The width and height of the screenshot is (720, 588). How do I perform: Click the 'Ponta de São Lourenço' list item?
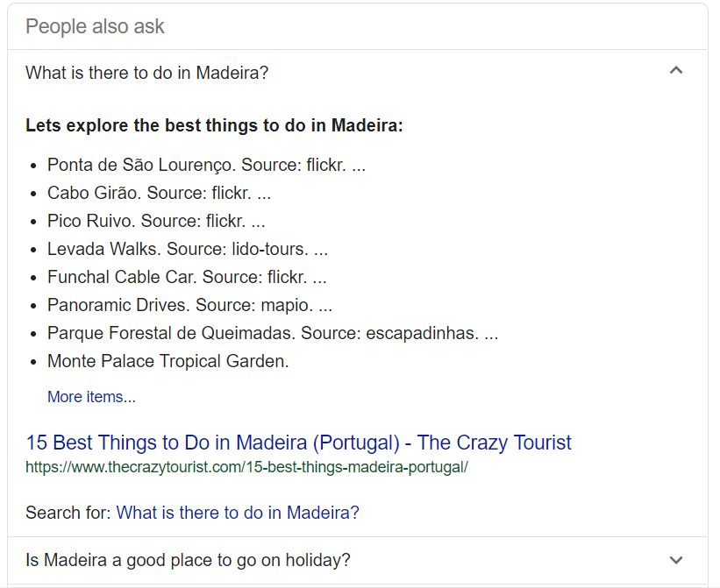pos(206,165)
